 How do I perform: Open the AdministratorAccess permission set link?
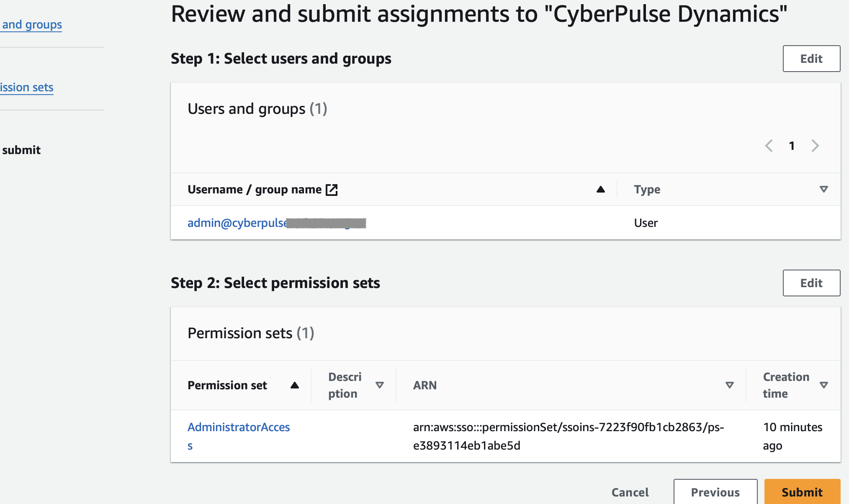[x=239, y=427]
